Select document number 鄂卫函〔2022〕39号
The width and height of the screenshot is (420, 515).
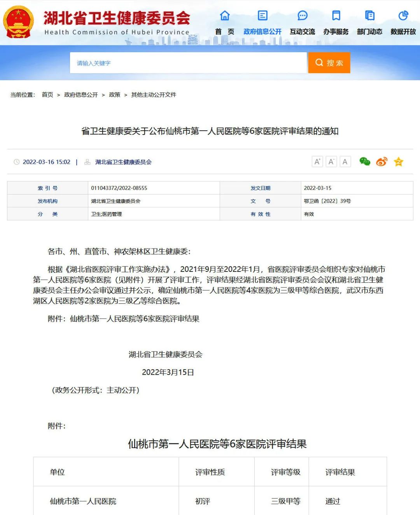(327, 201)
